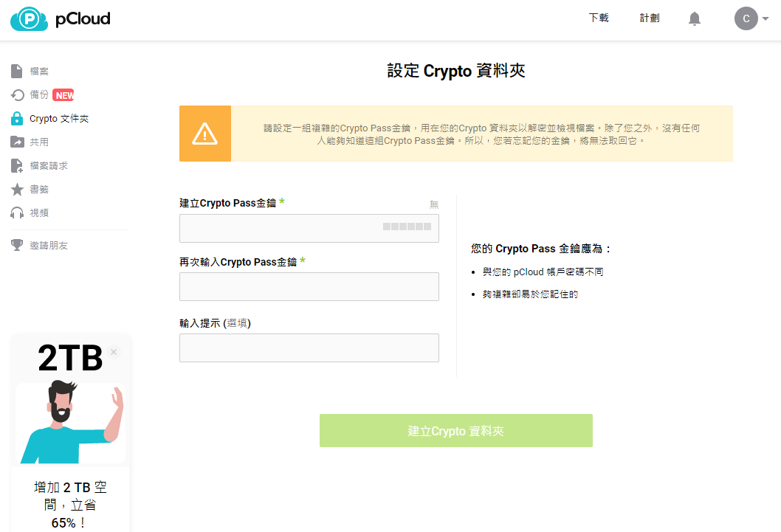The height and width of the screenshot is (532, 781).
Task: Select the Crypto 文件夾 lock icon
Action: tap(17, 119)
